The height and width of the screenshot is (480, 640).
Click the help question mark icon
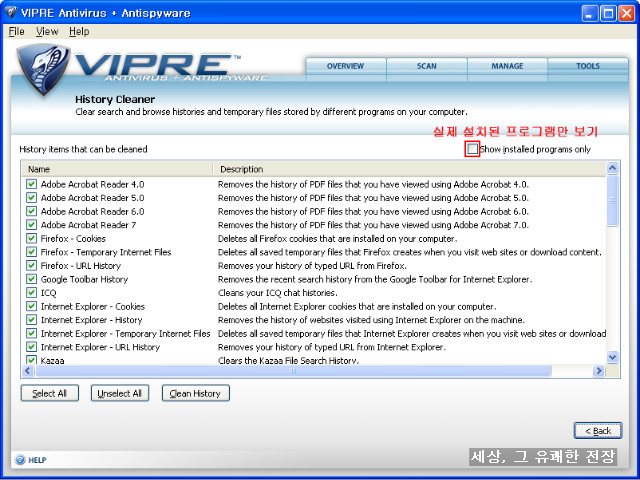(20, 460)
